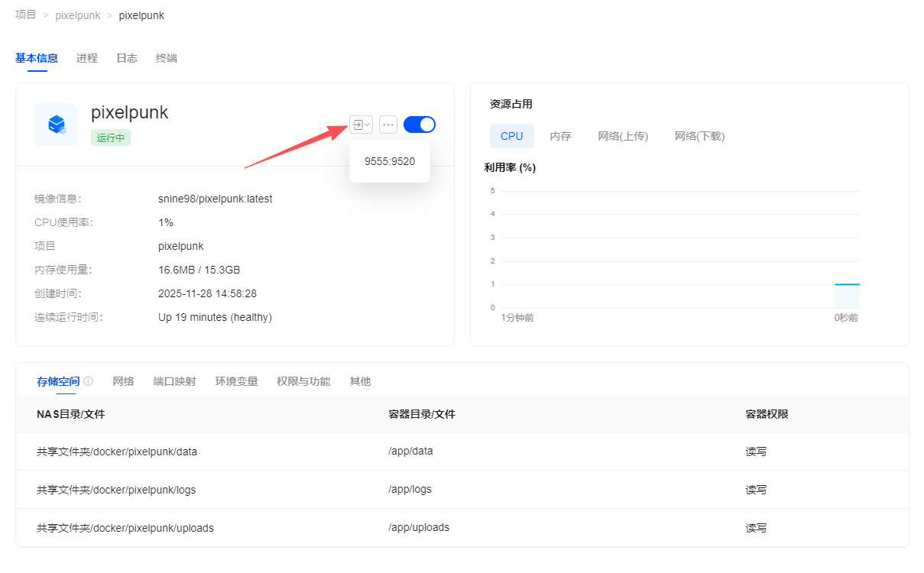Open the 环境变量 tab
Image resolution: width=924 pixels, height=573 pixels.
point(236,381)
